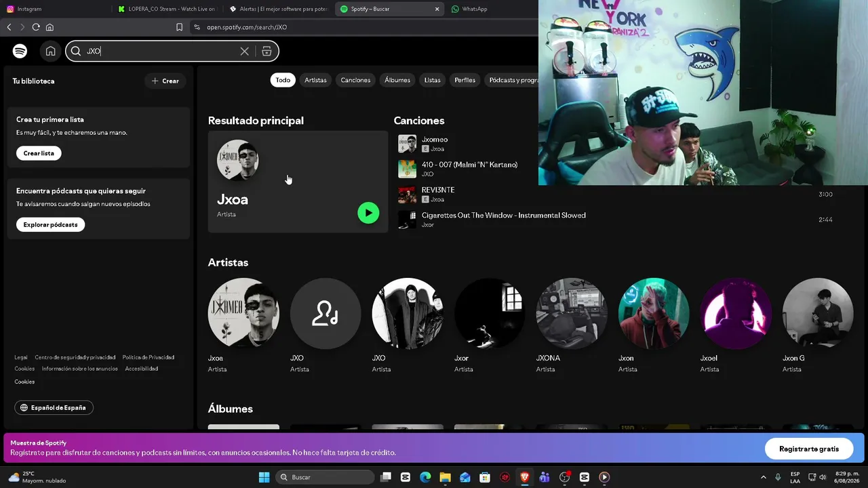The width and height of the screenshot is (868, 488).
Task: Open Jxor artist profile picture
Action: pos(490,313)
